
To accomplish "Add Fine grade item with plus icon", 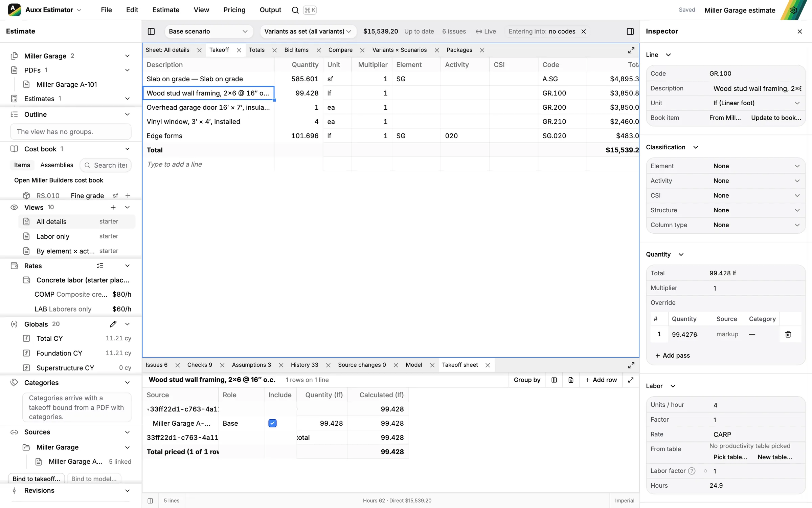I will tap(128, 196).
